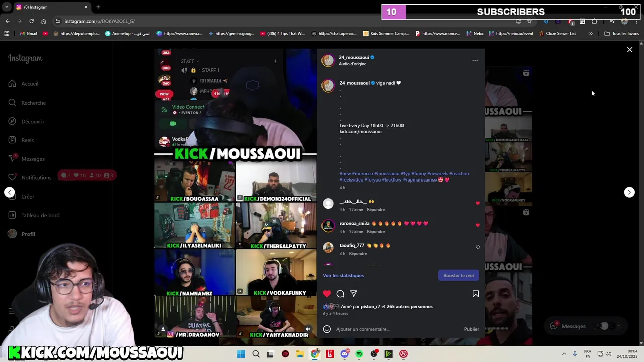The width and height of the screenshot is (644, 362).
Task: Open piston_r7 in the liked-by line
Action: pos(370,307)
